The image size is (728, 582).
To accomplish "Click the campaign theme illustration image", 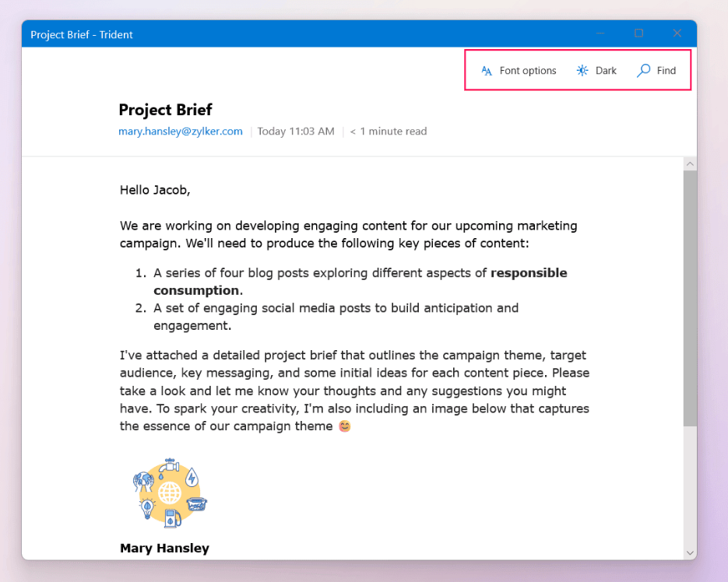I will 170,493.
